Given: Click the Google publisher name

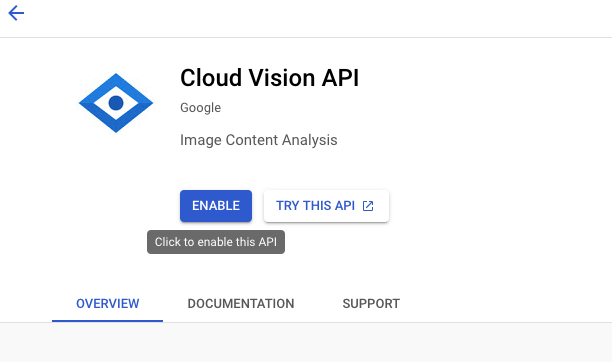Looking at the screenshot, I should point(201,108).
